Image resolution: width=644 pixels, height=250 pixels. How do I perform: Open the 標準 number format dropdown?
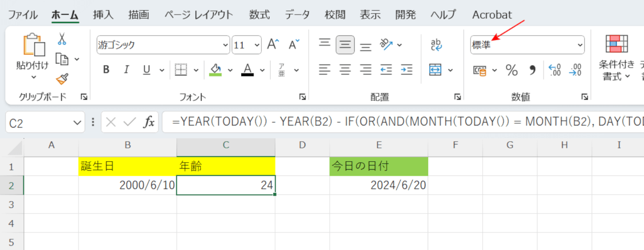pyautogui.click(x=579, y=45)
